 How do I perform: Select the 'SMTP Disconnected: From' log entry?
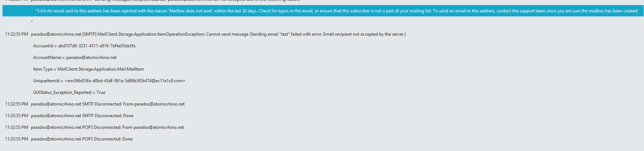pos(108,104)
